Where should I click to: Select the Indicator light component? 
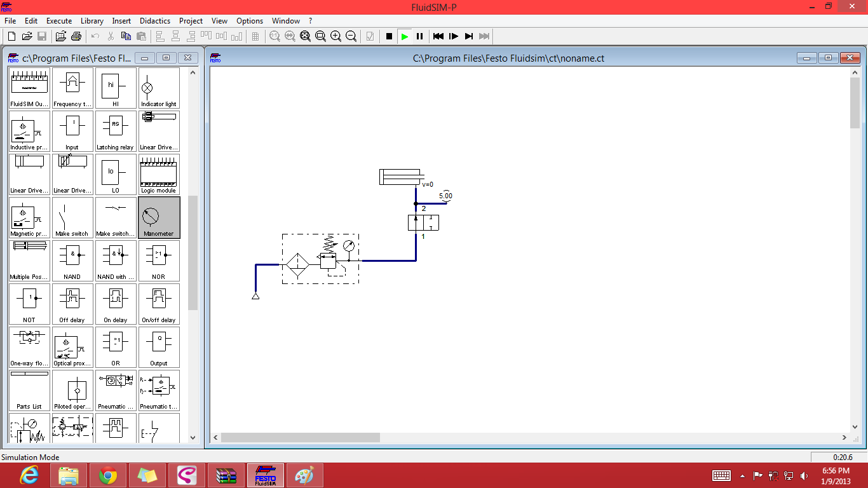(x=159, y=88)
